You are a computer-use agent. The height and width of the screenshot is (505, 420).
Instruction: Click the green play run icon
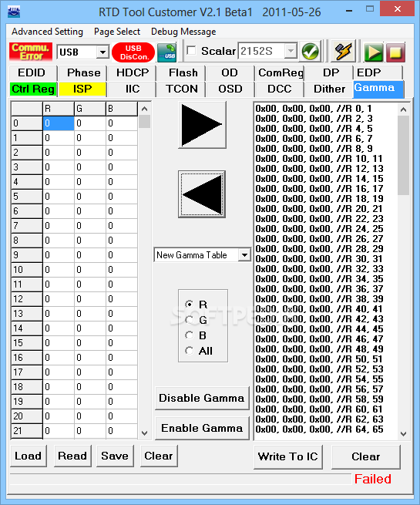pos(373,52)
